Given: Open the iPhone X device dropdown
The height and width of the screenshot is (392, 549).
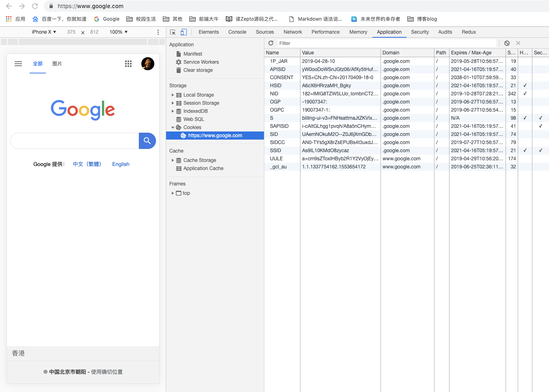Looking at the screenshot, I should 44,32.
